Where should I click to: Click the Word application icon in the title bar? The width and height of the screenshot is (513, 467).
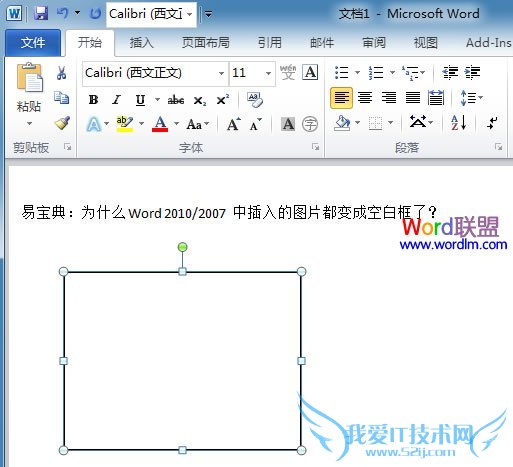pos(14,14)
